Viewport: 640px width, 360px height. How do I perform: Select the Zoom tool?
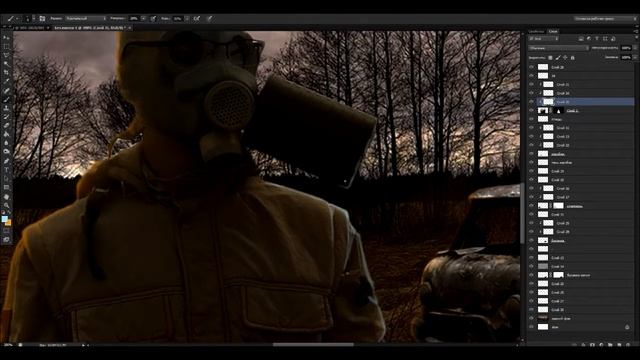tap(6, 205)
